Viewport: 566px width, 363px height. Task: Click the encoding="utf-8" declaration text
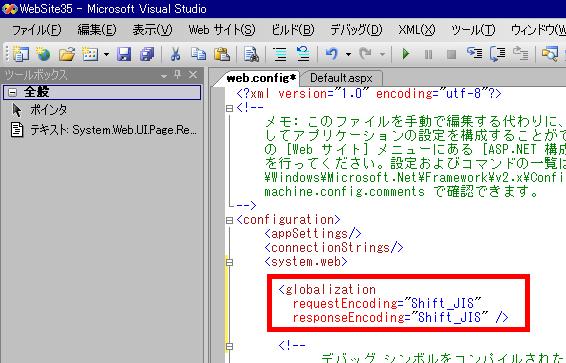coord(432,93)
